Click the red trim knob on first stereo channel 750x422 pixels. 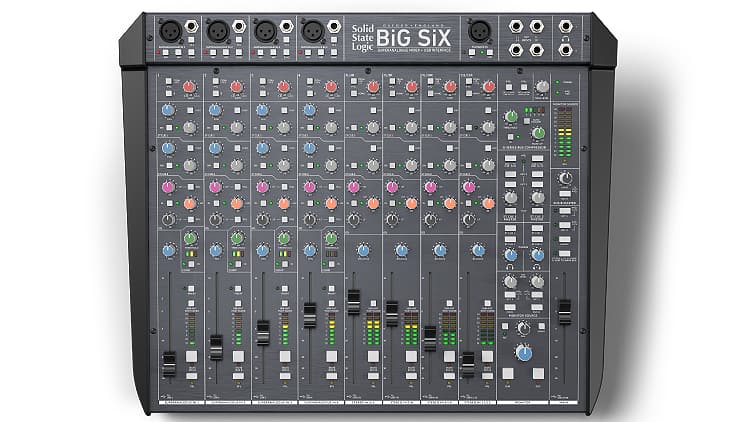(x=373, y=87)
